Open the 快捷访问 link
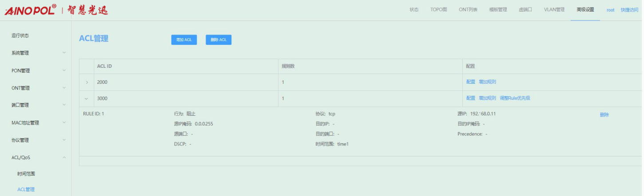Screen dimensions: 644x196 click(629, 10)
